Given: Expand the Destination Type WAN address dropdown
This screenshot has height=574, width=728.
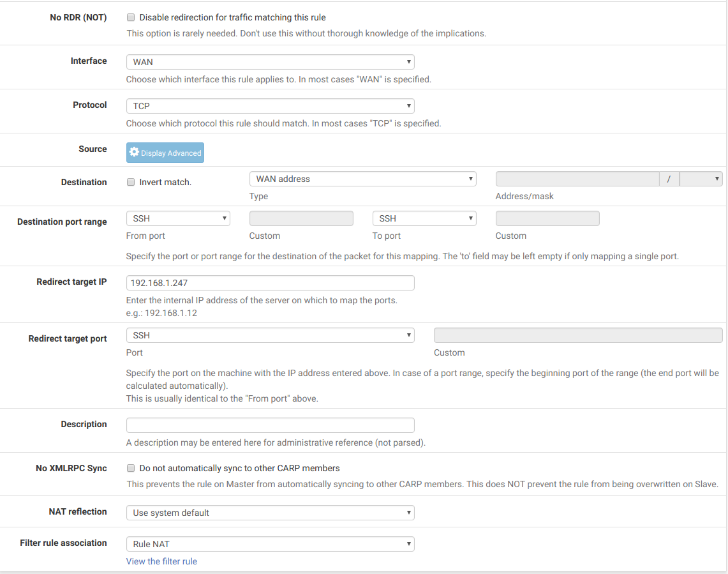Looking at the screenshot, I should tap(362, 179).
